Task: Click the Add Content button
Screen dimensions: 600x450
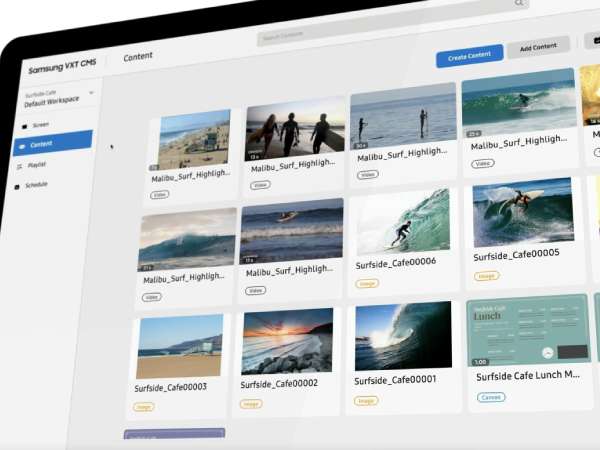Action: [x=538, y=47]
